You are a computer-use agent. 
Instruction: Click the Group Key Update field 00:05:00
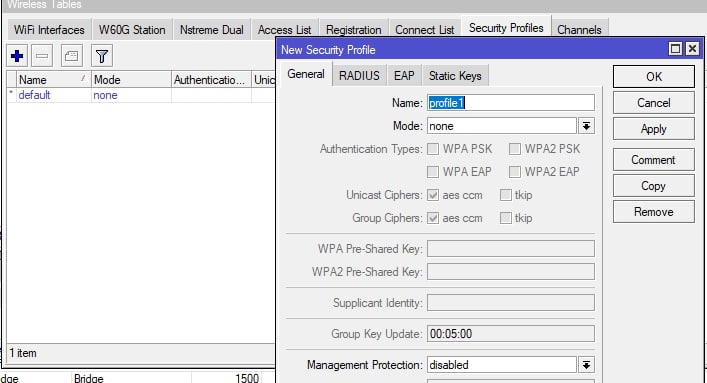(x=511, y=334)
